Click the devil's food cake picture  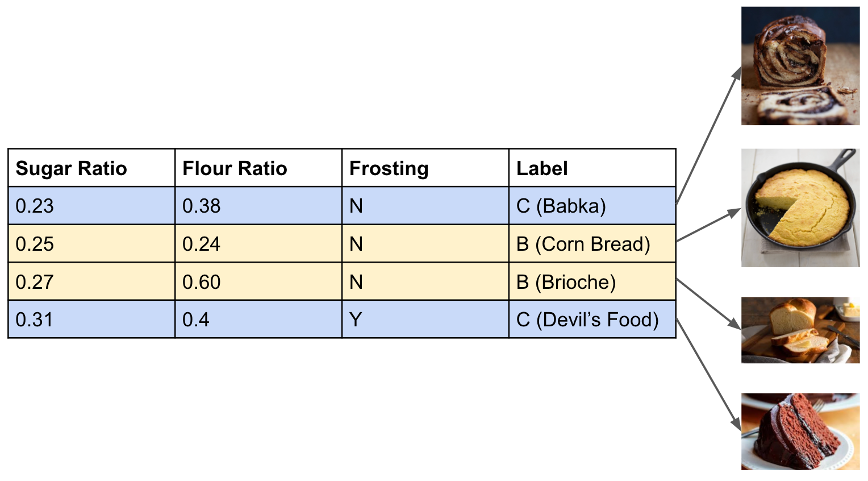pos(800,431)
